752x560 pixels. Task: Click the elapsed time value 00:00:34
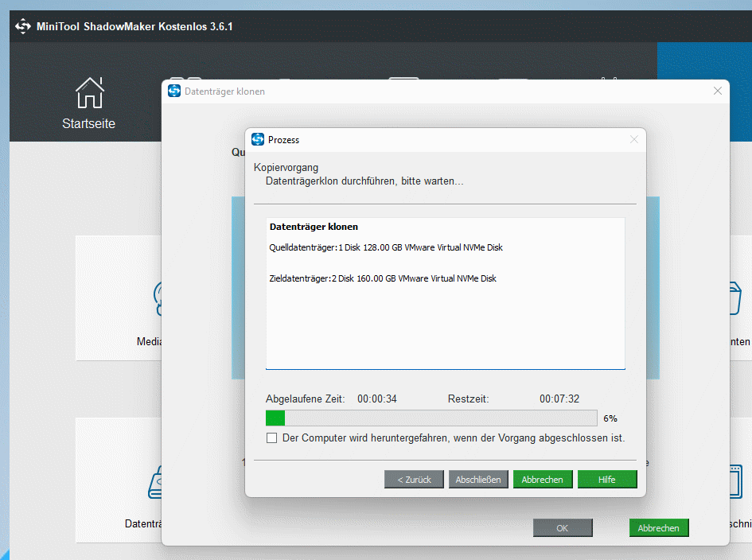pos(377,399)
